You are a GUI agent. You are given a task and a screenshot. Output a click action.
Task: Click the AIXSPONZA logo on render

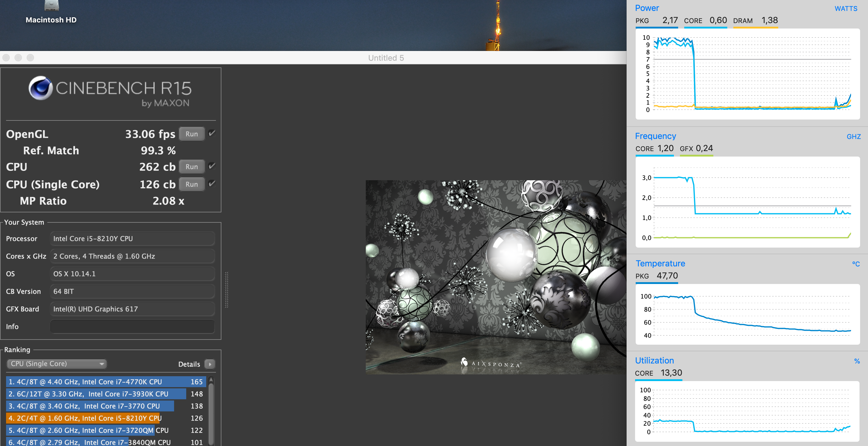pyautogui.click(x=492, y=363)
